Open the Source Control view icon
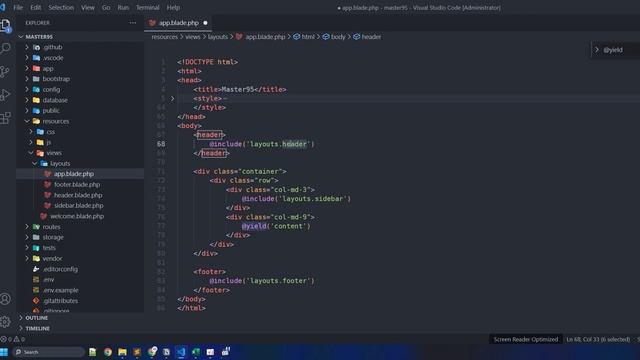Screen dimensions: 640x360 (5, 72)
